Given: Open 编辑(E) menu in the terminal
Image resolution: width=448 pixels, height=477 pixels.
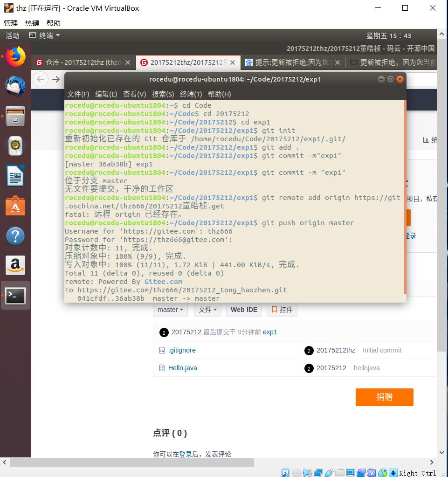Looking at the screenshot, I should pos(106,94).
